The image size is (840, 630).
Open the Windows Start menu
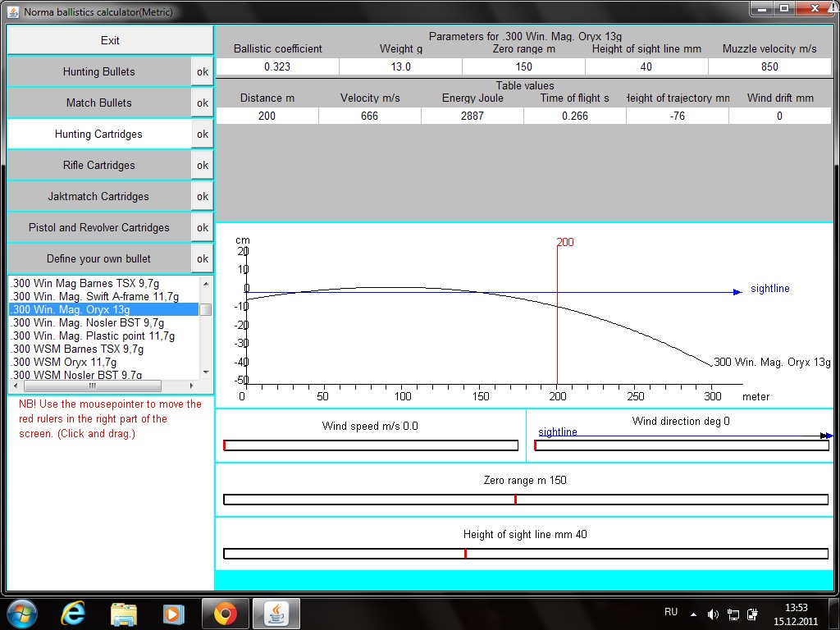click(x=21, y=613)
